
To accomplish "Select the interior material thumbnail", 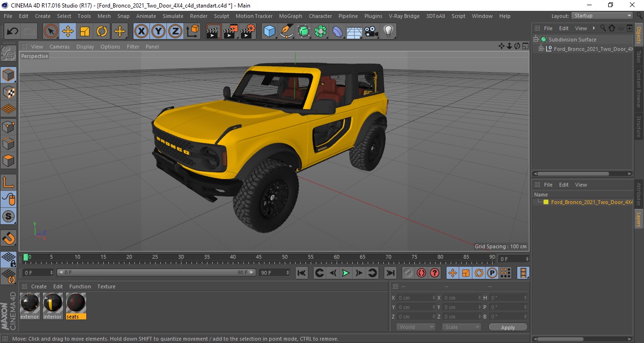I will [x=52, y=302].
